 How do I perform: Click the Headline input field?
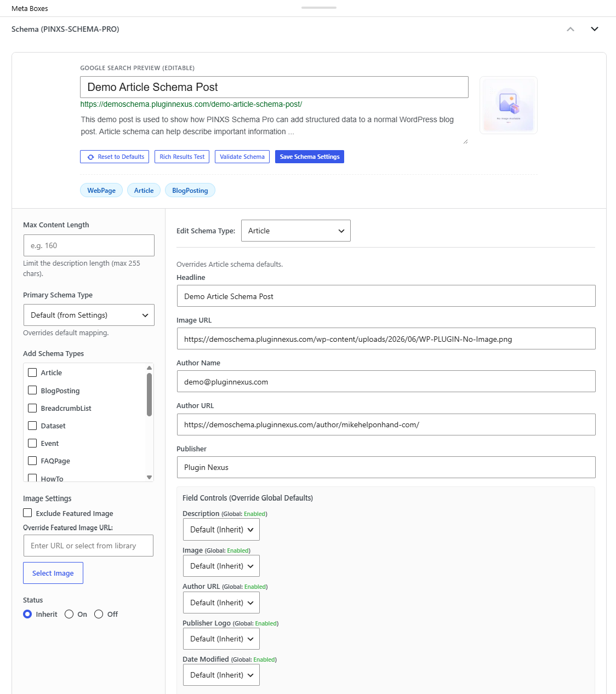coord(386,296)
